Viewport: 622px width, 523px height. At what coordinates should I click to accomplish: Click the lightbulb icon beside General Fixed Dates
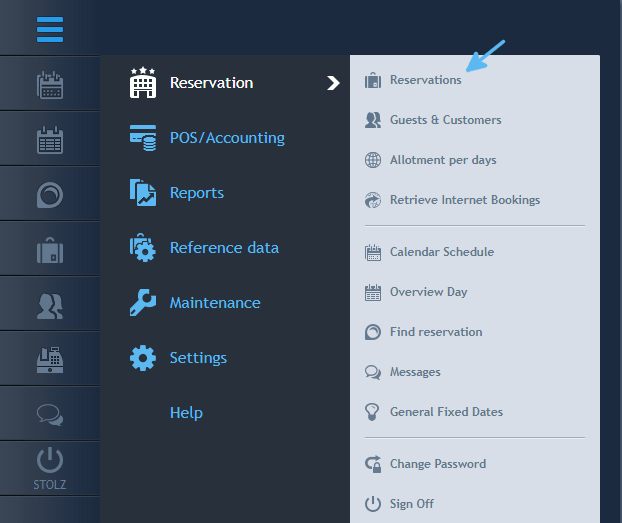point(372,412)
